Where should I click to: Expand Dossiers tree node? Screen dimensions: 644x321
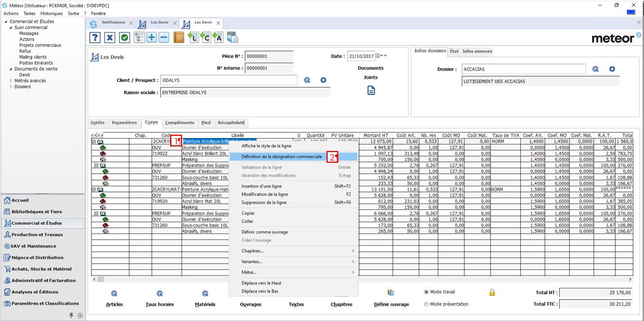11,86
